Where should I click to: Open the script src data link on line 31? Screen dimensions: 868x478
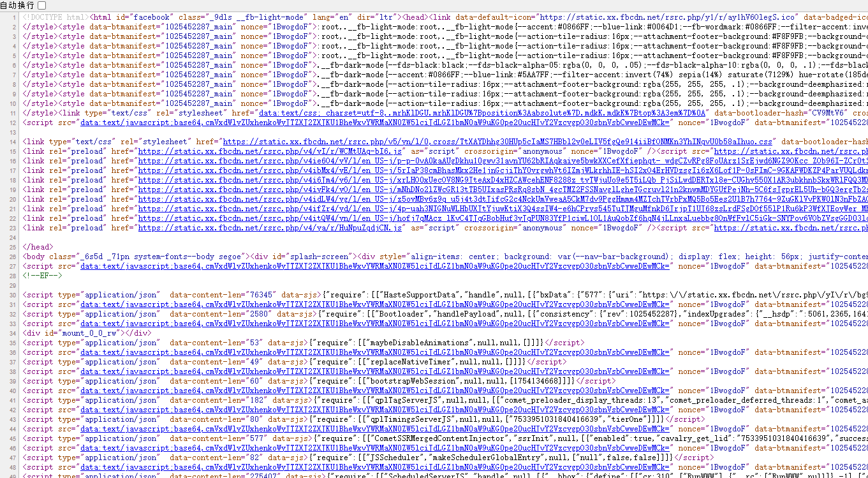coord(375,304)
